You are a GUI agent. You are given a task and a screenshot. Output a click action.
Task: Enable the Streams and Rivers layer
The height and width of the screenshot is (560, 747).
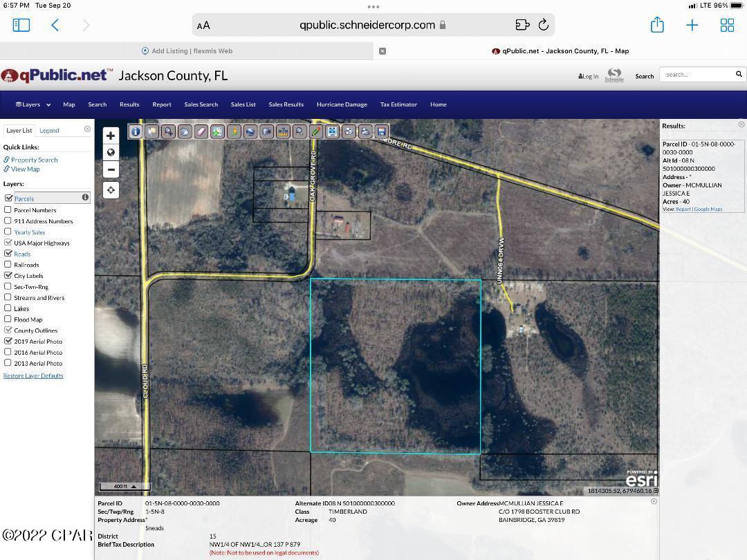9,297
